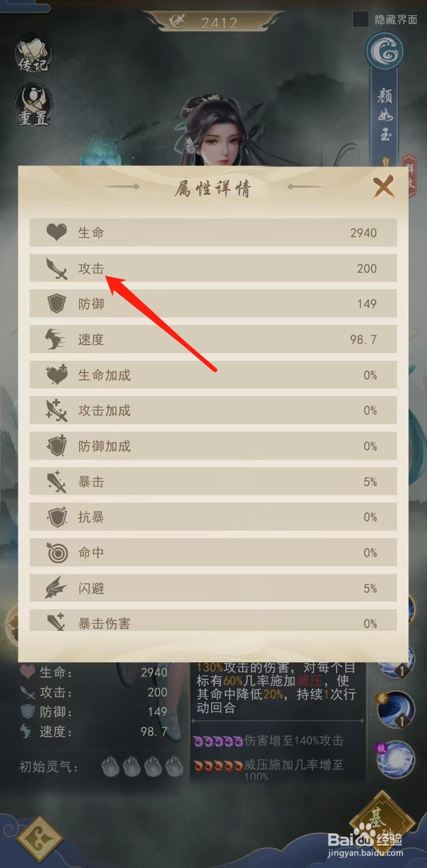Close the 属性详情 attribute panel
The width and height of the screenshot is (427, 868).
384,188
